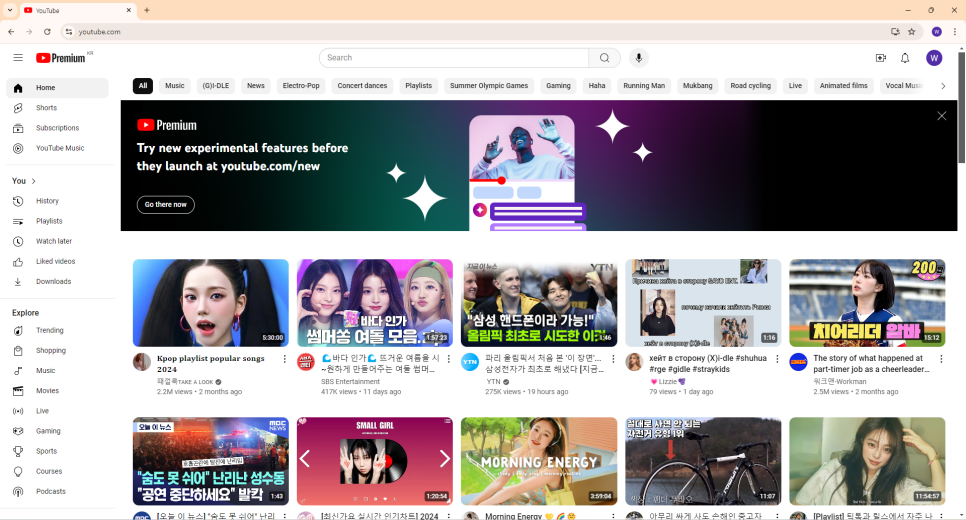This screenshot has height=520, width=966.
Task: Select the Concert dances chip
Action: pos(362,86)
